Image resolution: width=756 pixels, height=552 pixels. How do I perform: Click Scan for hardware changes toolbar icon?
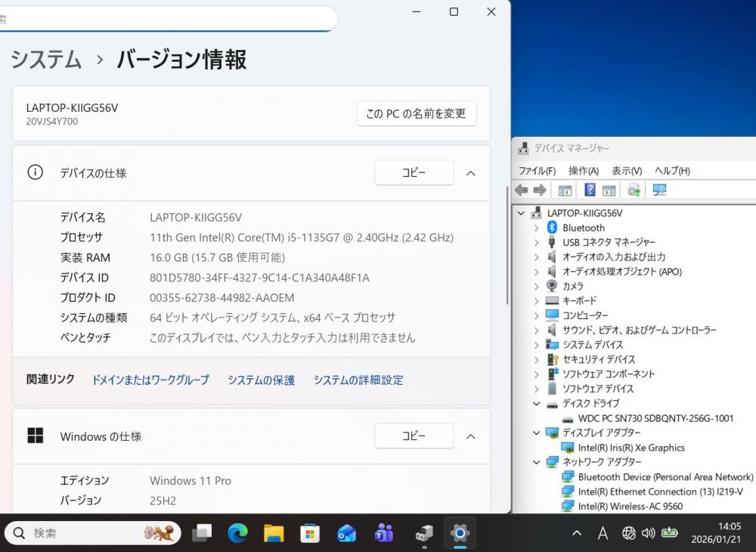659,191
